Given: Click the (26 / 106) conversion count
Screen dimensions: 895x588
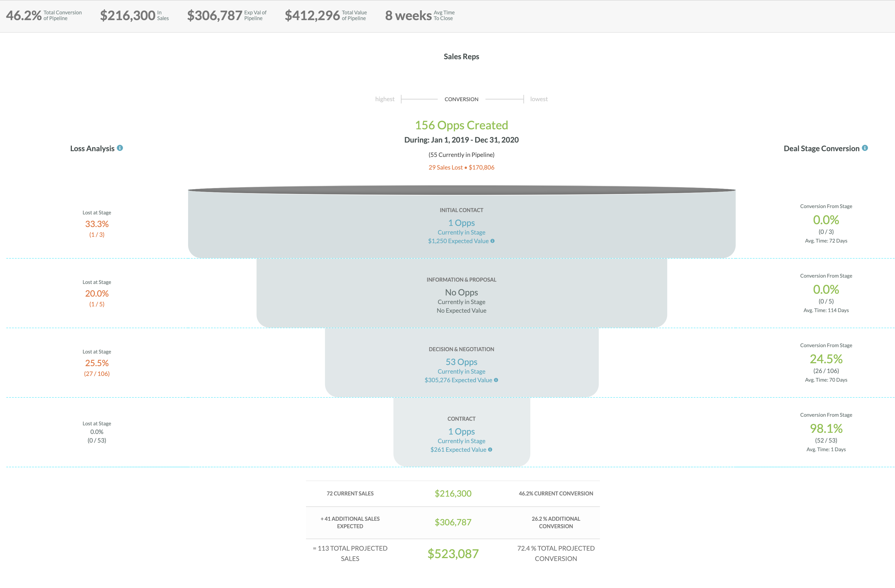Looking at the screenshot, I should (x=826, y=371).
